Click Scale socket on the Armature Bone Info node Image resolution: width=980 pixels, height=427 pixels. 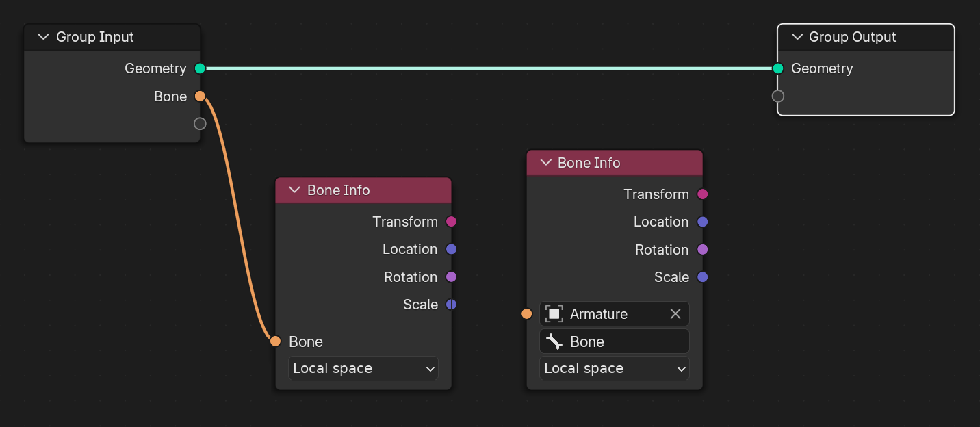[702, 277]
